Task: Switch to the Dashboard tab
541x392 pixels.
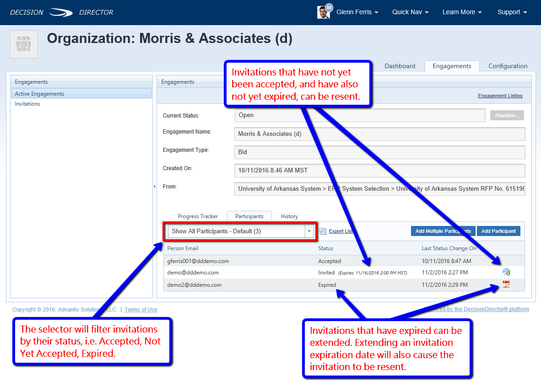Action: [400, 66]
